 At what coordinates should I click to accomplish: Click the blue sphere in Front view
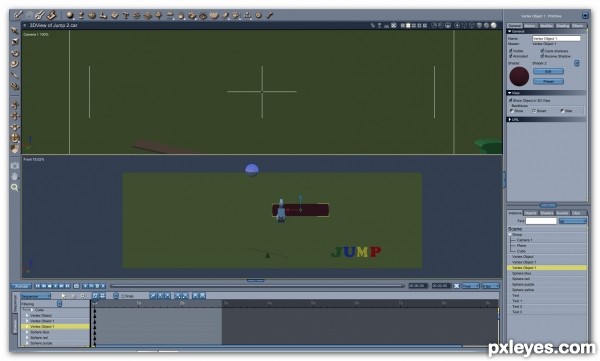(x=252, y=170)
